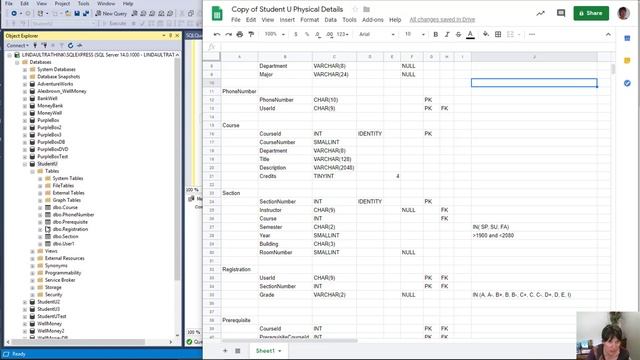The width and height of the screenshot is (640, 360).
Task: Open the fill color bucket
Action: [x=486, y=34]
